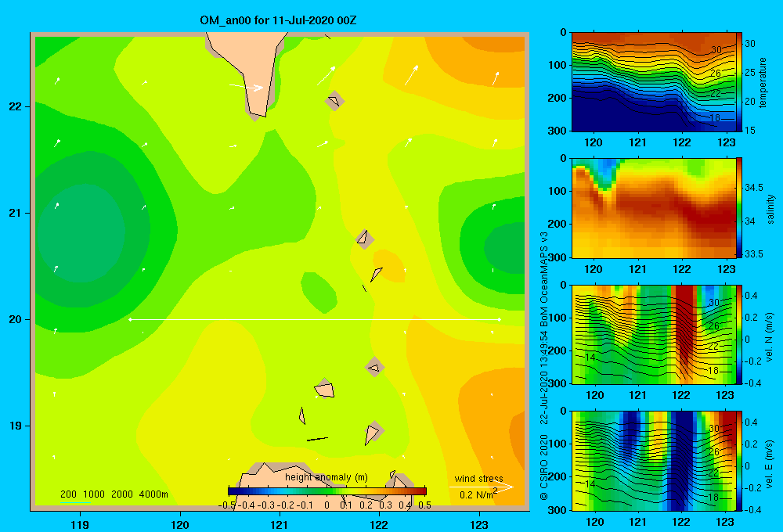The width and height of the screenshot is (783, 532).
Task: Click the title 'OM_an00 for 11-Jul-2020 00Z'
Action: click(x=278, y=20)
